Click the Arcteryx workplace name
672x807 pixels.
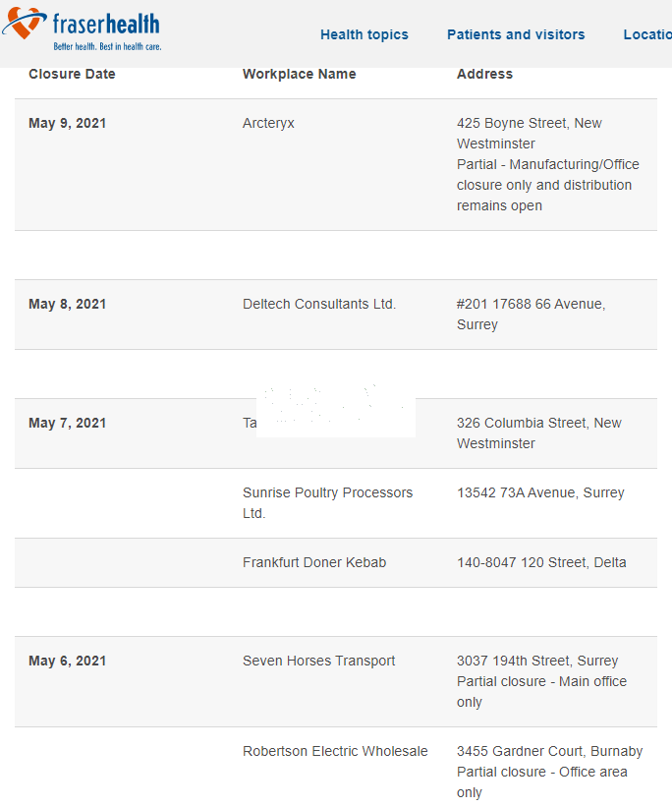268,123
